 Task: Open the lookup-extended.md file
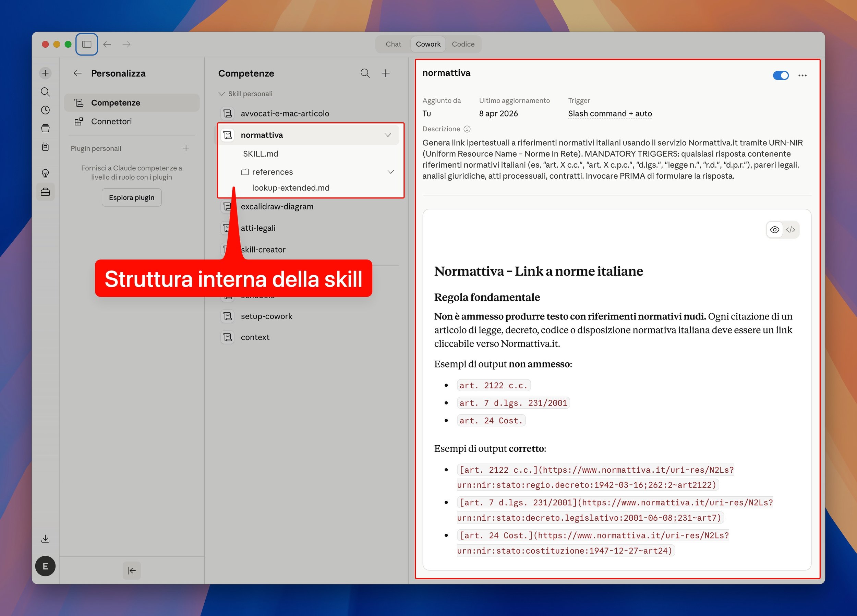[x=291, y=188]
